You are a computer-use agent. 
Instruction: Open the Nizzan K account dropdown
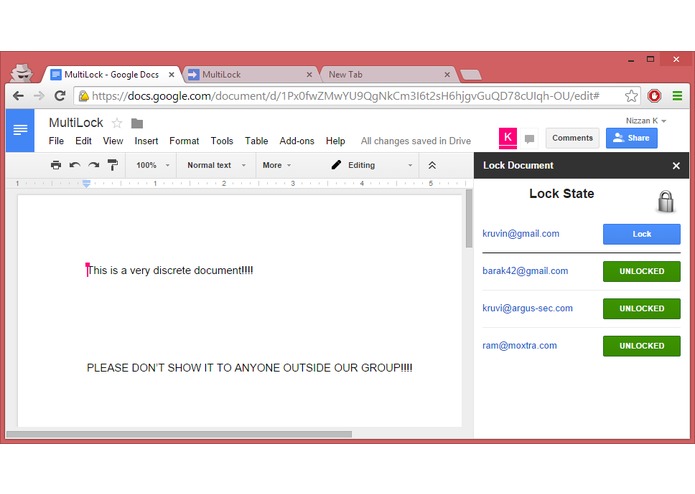coord(646,121)
